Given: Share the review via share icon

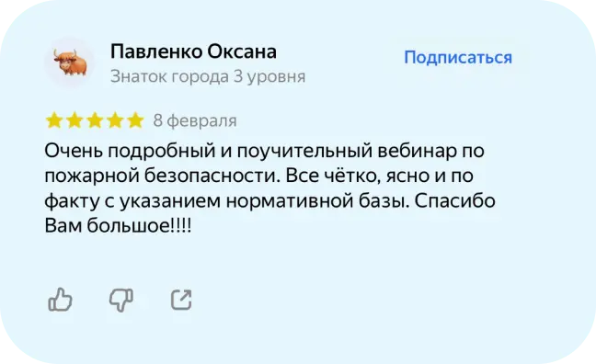Looking at the screenshot, I should 181,300.
